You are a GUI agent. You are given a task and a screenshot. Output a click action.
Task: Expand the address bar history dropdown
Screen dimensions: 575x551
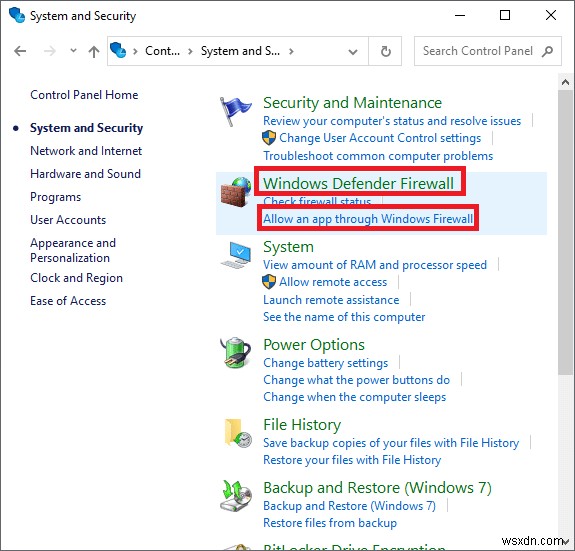[x=353, y=52]
